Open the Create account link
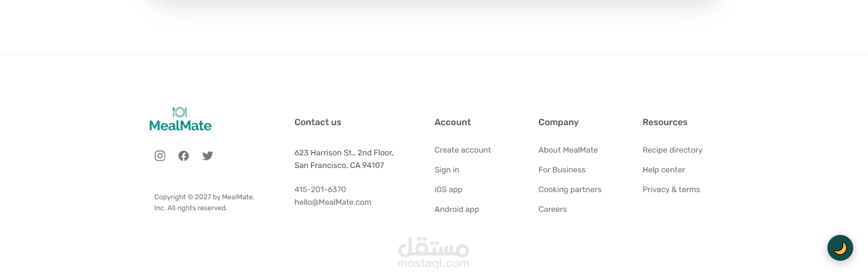Viewport: 868px width, 275px height. (462, 150)
